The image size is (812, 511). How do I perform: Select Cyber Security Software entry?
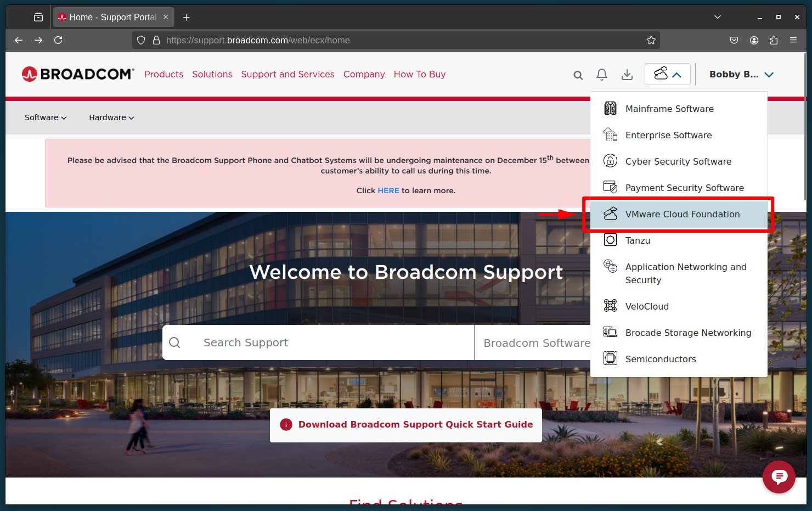coord(679,161)
